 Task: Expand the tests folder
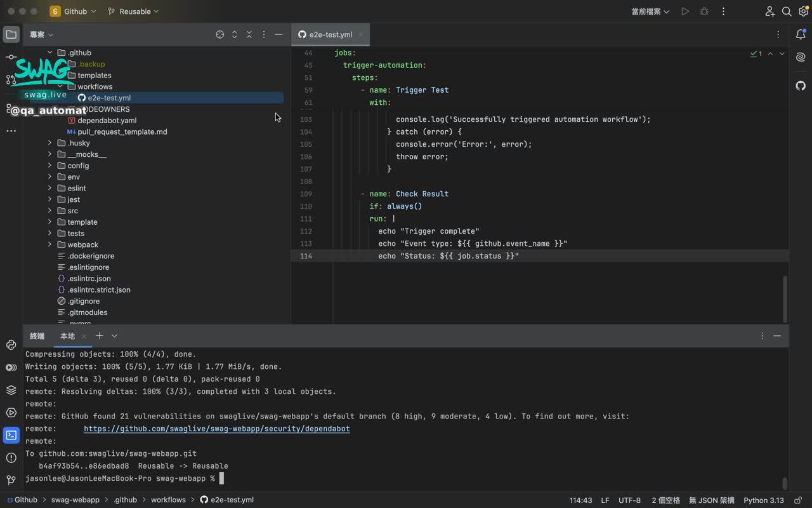tap(49, 233)
